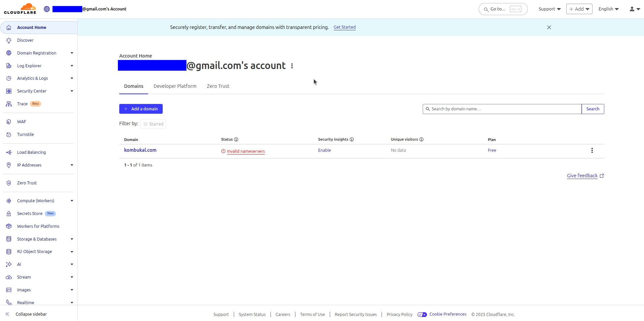Click the Zero Trust sidebar icon
Viewport: 644px width, 321px height.
tap(9, 183)
